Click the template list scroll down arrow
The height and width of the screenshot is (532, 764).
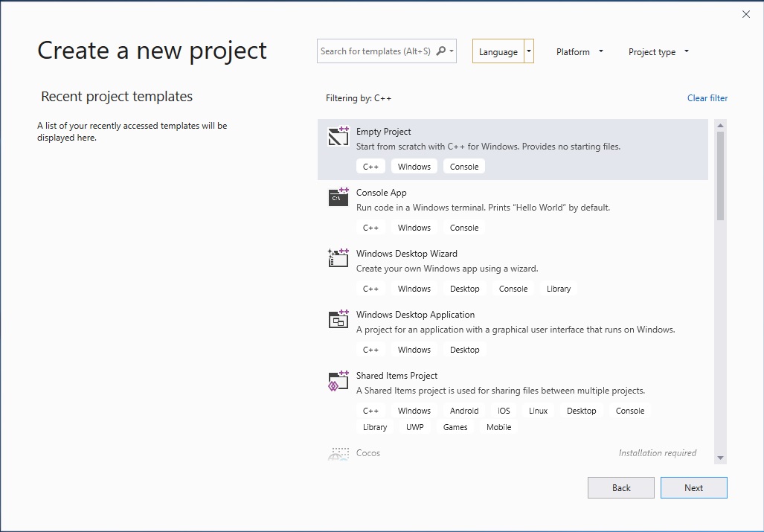click(x=720, y=458)
